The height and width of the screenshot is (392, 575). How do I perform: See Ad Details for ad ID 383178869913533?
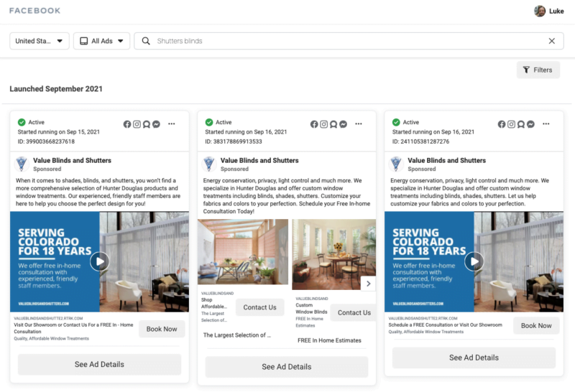pos(286,367)
